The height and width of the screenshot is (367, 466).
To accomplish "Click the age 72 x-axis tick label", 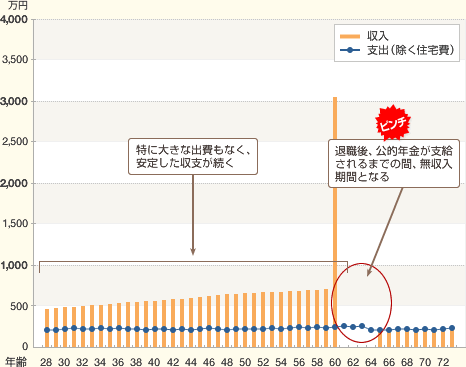I will tap(443, 362).
